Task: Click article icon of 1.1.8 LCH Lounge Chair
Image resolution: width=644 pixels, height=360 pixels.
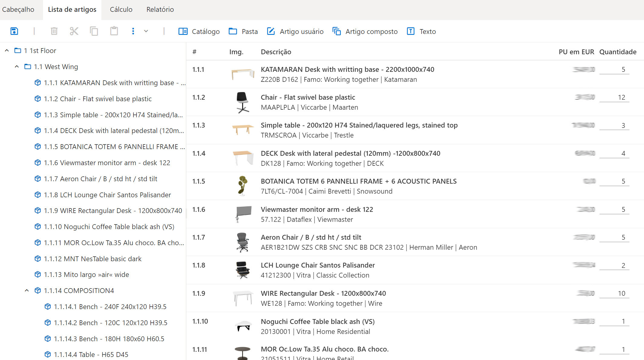Action: 38,195
